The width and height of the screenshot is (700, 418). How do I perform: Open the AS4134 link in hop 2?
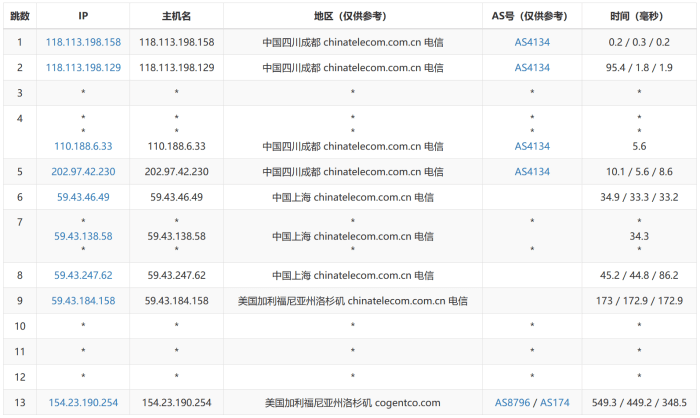coord(532,67)
